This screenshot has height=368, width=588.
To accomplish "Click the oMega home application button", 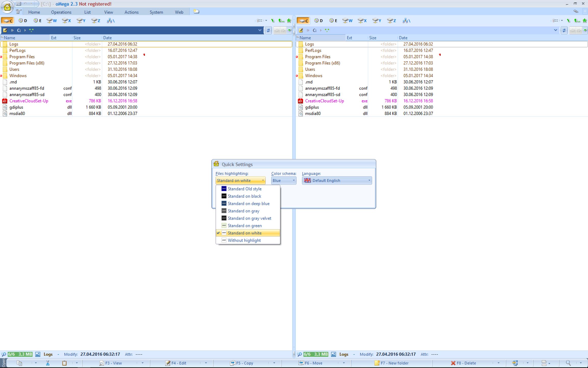I will pyautogui.click(x=7, y=7).
